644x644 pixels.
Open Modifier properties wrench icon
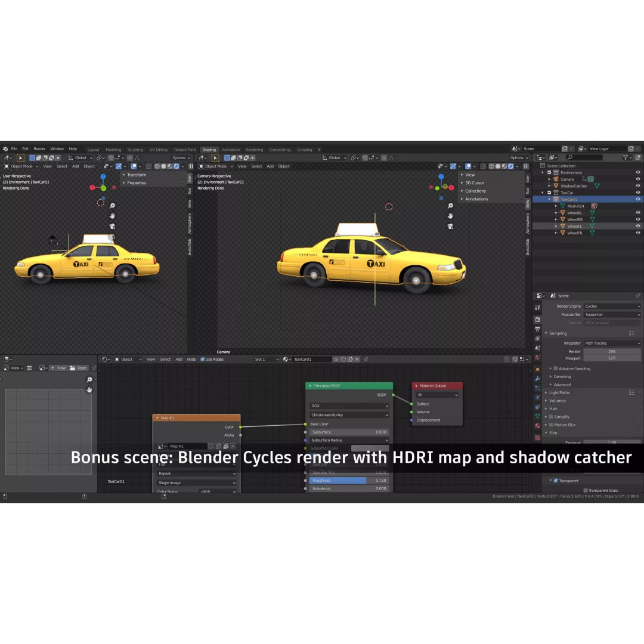pyautogui.click(x=538, y=379)
